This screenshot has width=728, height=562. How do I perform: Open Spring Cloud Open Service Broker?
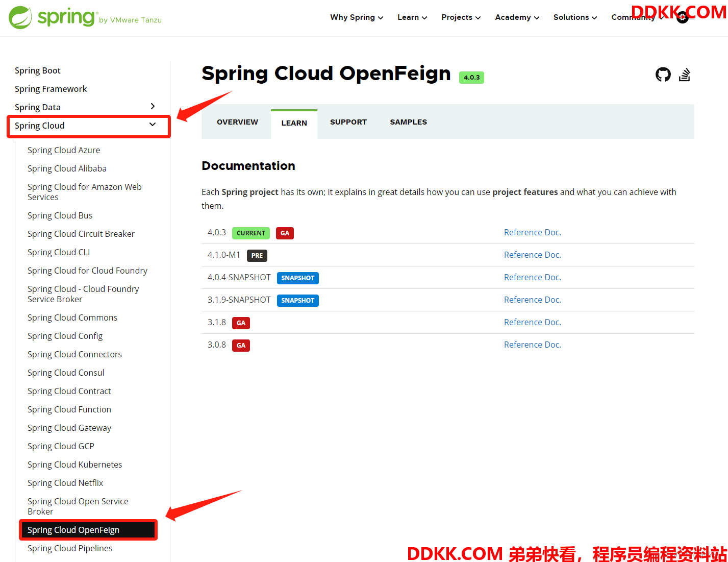pyautogui.click(x=78, y=506)
